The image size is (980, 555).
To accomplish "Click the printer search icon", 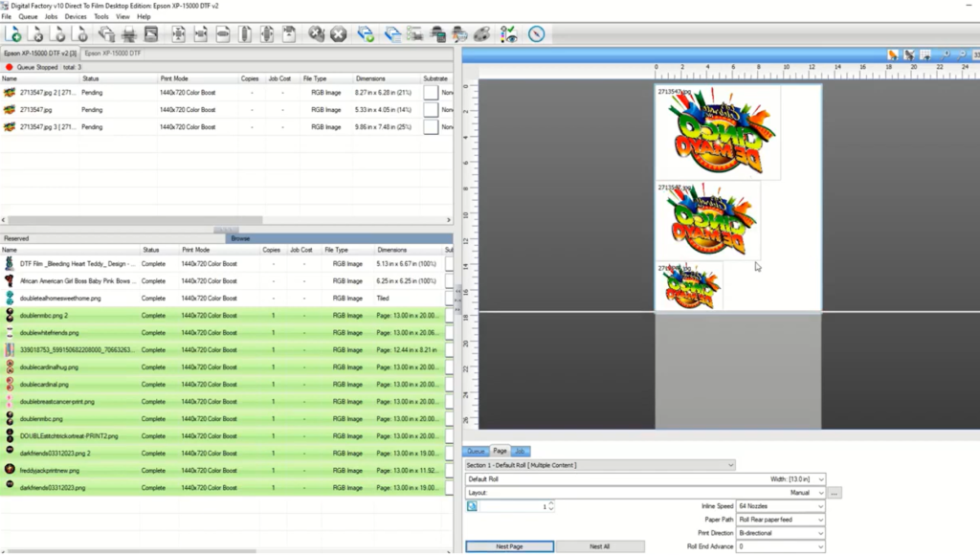I will [459, 34].
